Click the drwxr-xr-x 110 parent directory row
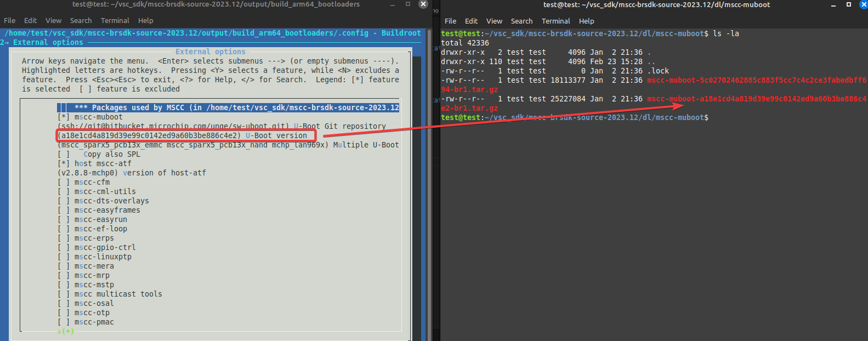The height and width of the screenshot is (341, 868). click(x=547, y=61)
